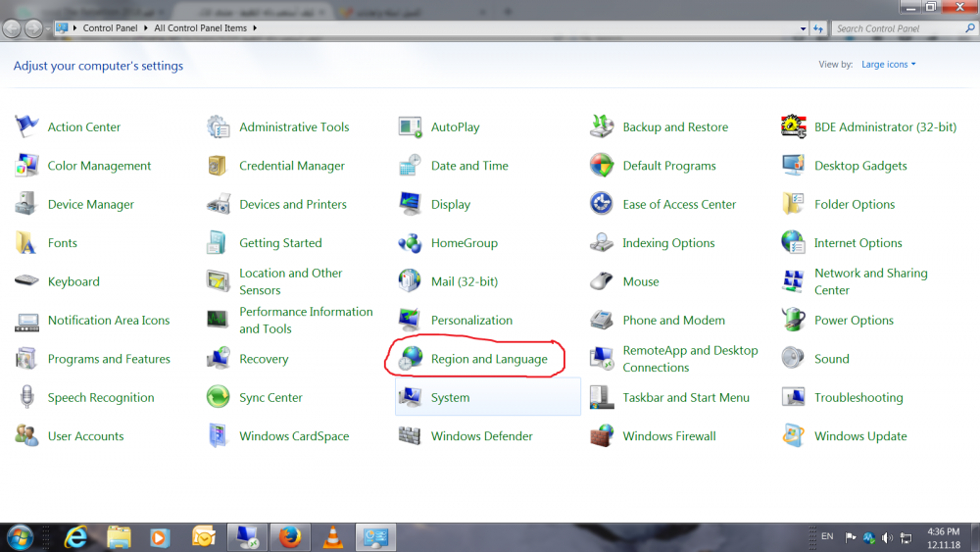Screen dimensions: 980x552
Task: Open the Network and Sharing Center link
Action: 870,281
